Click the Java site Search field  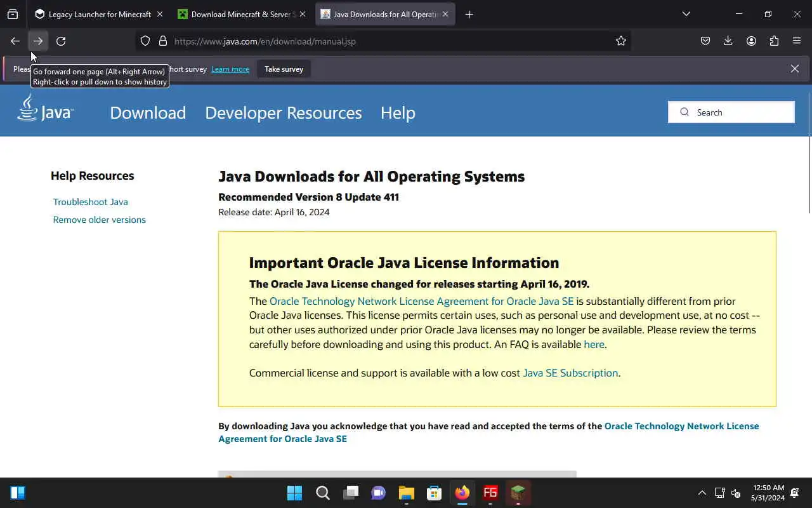click(x=731, y=112)
